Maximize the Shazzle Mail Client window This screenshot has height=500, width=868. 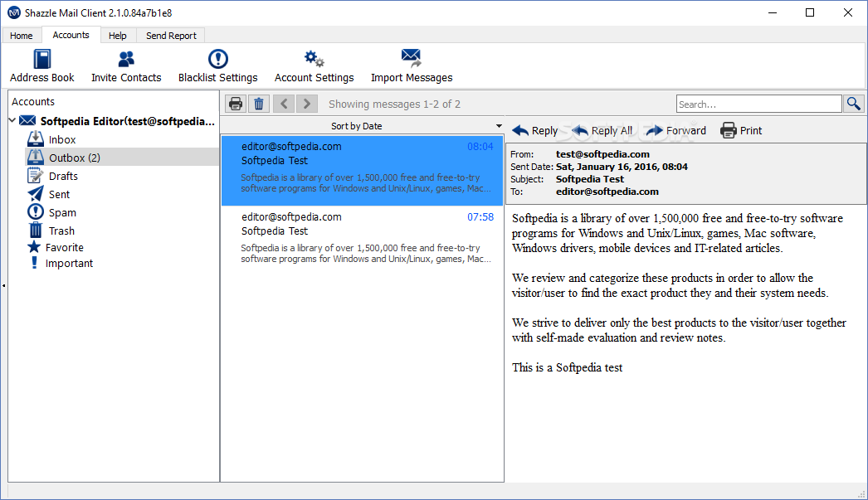810,12
